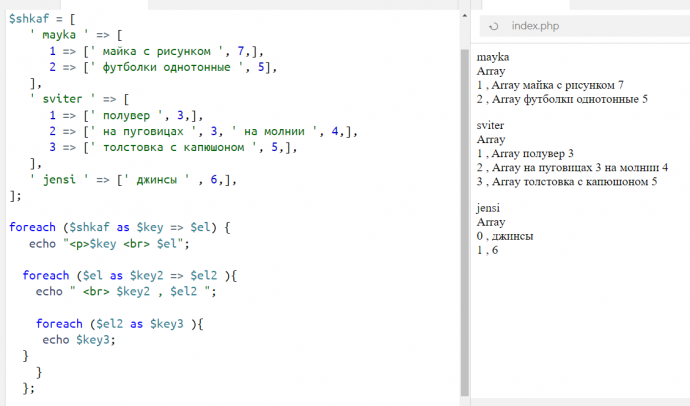This screenshot has width=690, height=406.
Task: Click the 'полувер' string in code
Action: (x=126, y=116)
